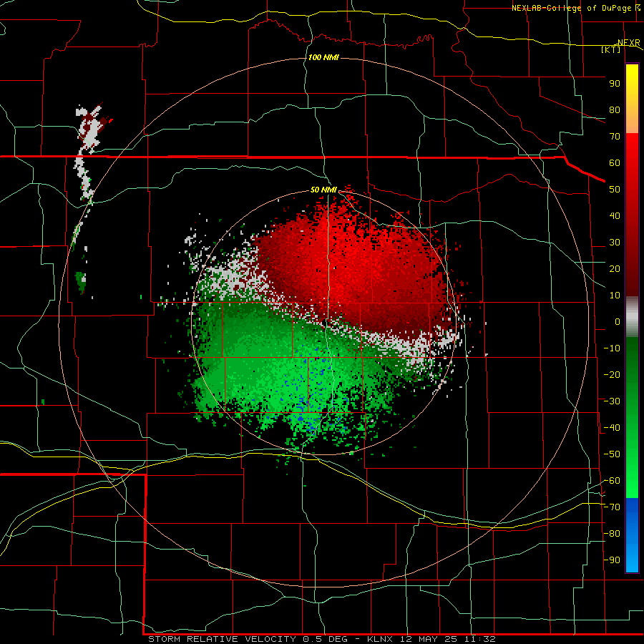Viewport: 644px width, 644px height.
Task: Click the positive 50 scale value
Action: [615, 190]
